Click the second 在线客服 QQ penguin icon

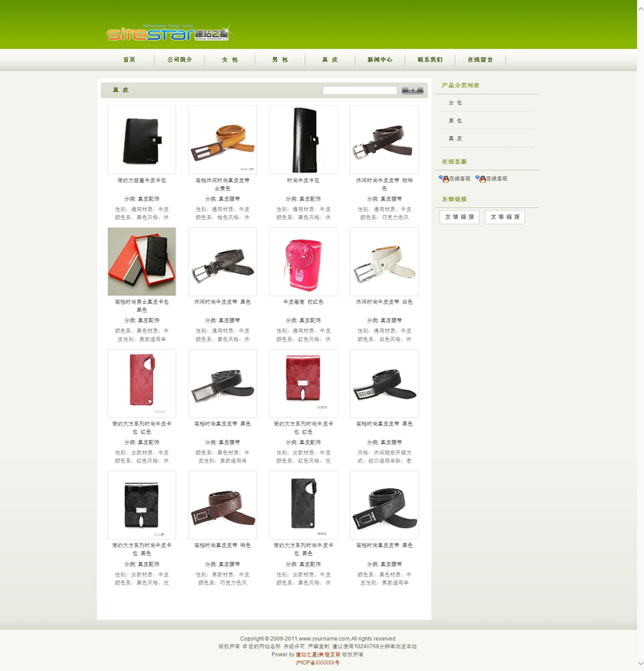(479, 179)
